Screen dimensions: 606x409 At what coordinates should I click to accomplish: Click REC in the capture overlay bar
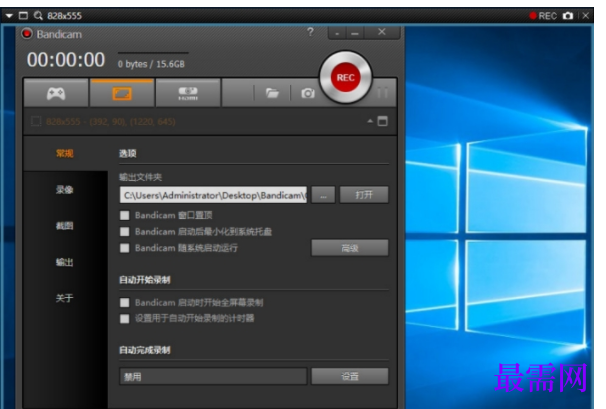543,16
